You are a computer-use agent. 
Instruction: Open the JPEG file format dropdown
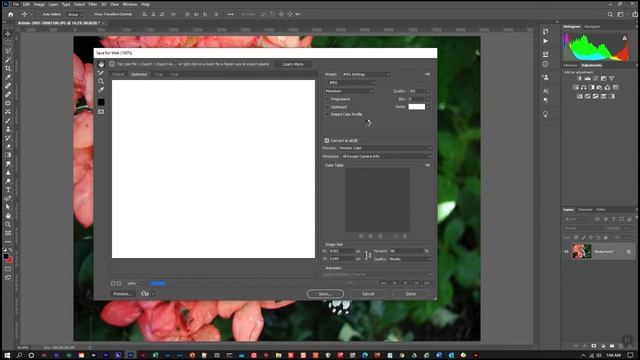351,83
